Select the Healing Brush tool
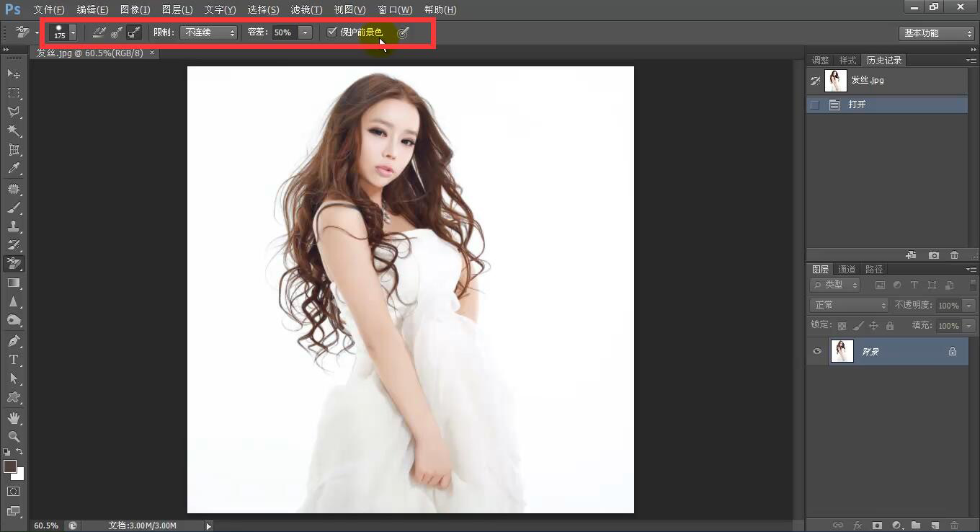The height and width of the screenshot is (532, 980). (x=14, y=189)
